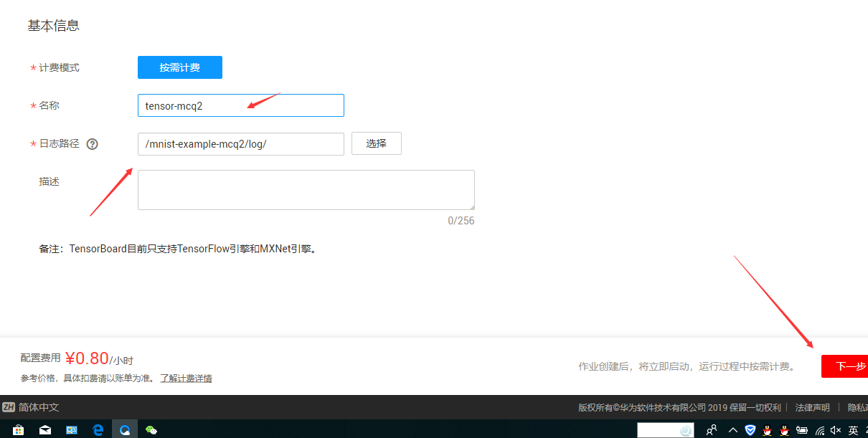Open the 隐私 item in the footer
Screen dimensions: 868x438
click(859, 406)
